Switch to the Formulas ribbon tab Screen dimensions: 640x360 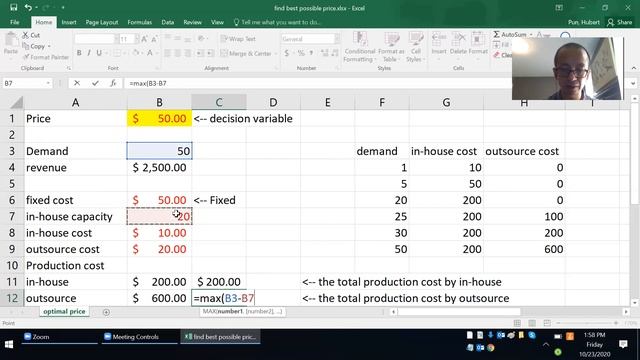140,22
